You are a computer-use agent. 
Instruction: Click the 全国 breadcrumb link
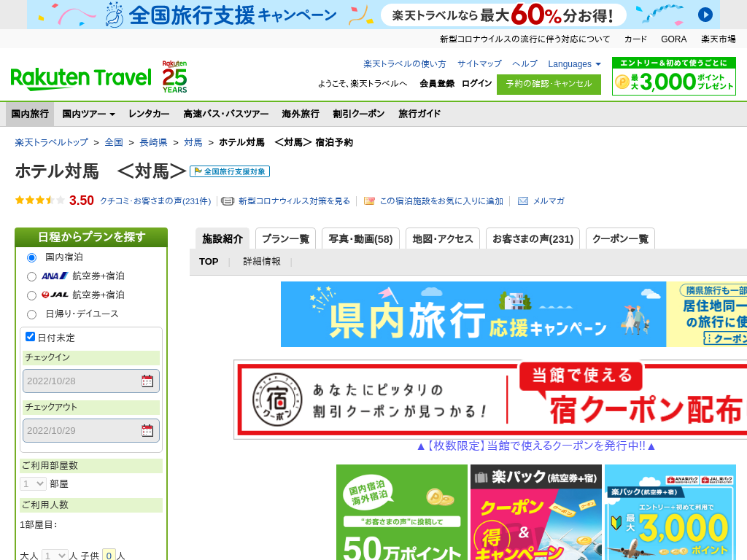[114, 142]
